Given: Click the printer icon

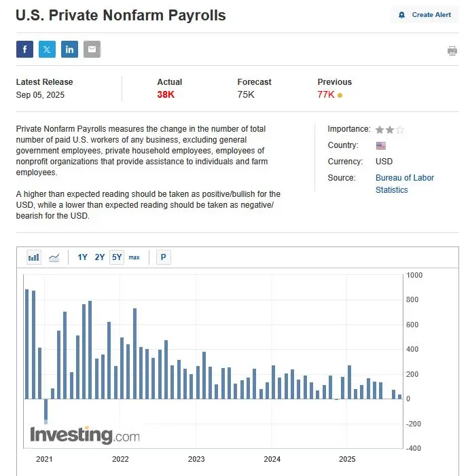Looking at the screenshot, I should [x=452, y=51].
